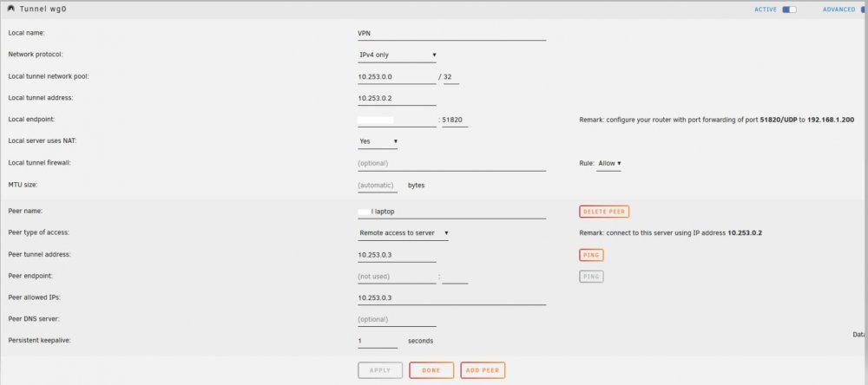Click the ADD PEER button
Screen dimensions: 868x385
483,370
